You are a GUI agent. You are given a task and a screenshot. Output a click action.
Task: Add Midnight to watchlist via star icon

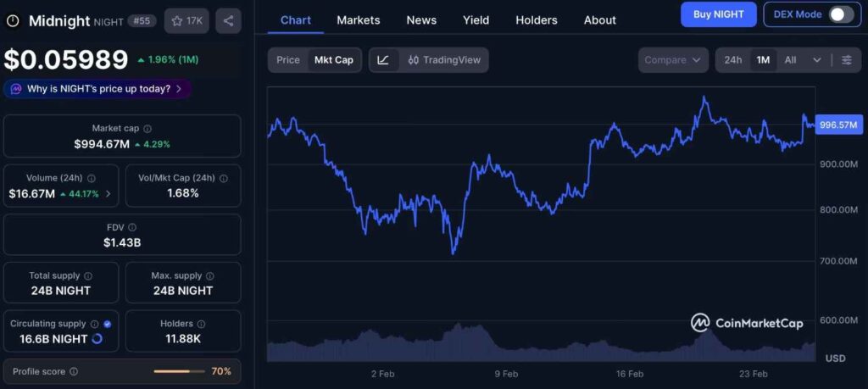click(x=177, y=21)
